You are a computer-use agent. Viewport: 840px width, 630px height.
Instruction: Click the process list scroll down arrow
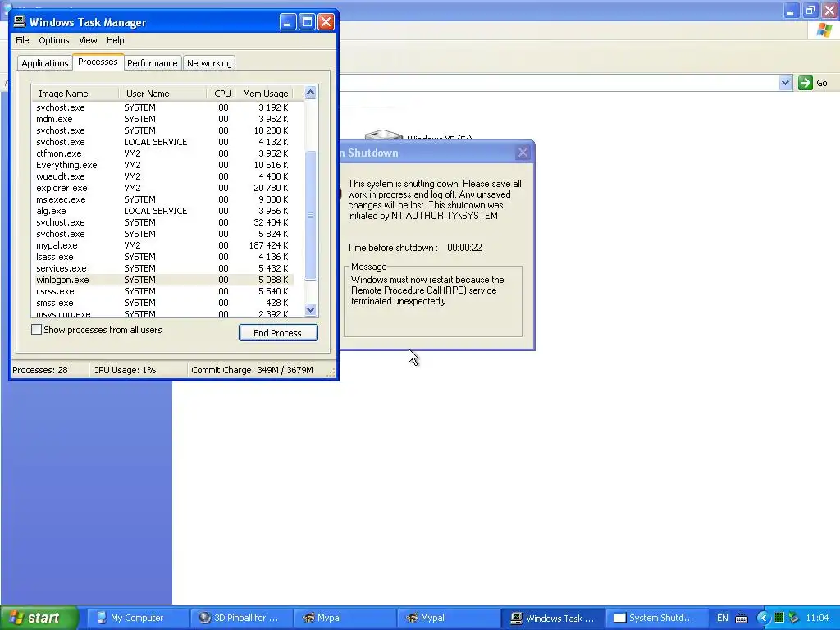[x=310, y=309]
